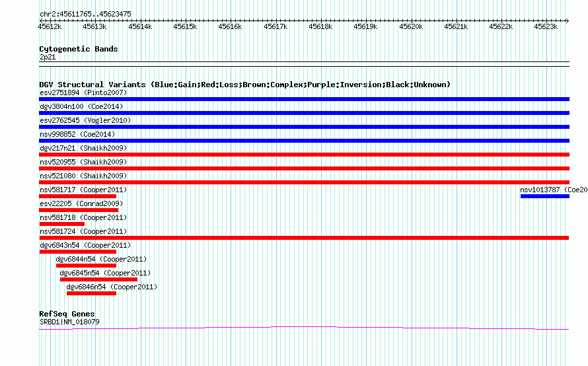Open the dgv217n21 (Shaikh2009) variant label
Image resolution: width=588 pixels, height=366 pixels.
point(83,148)
